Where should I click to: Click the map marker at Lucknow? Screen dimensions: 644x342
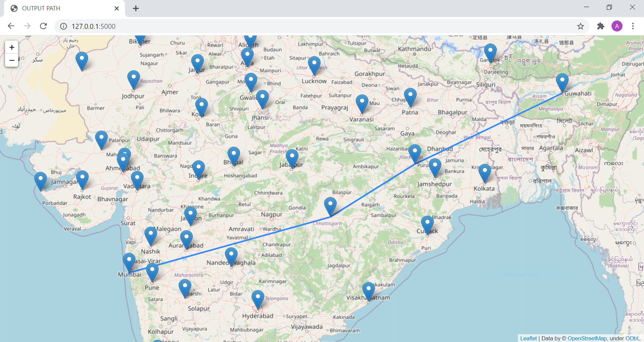pos(314,66)
